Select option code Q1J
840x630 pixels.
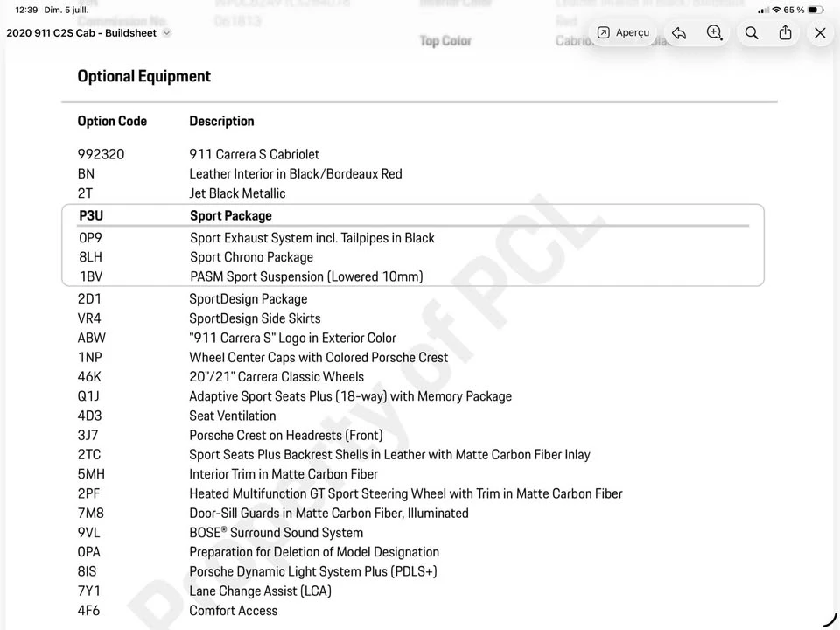click(88, 396)
